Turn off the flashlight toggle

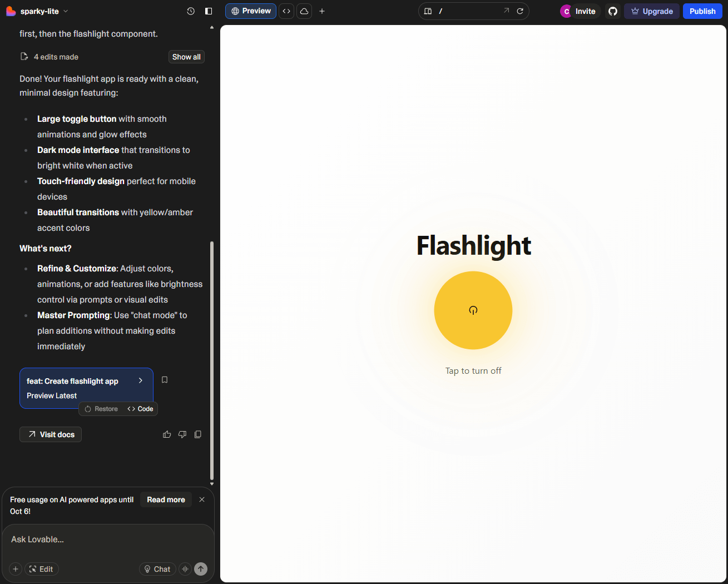pos(473,310)
